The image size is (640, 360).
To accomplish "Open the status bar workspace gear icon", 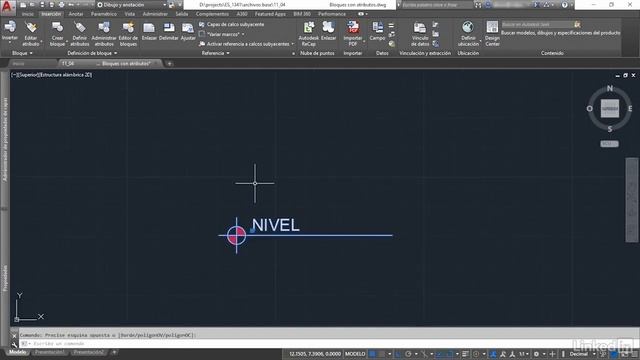I will [x=536, y=354].
